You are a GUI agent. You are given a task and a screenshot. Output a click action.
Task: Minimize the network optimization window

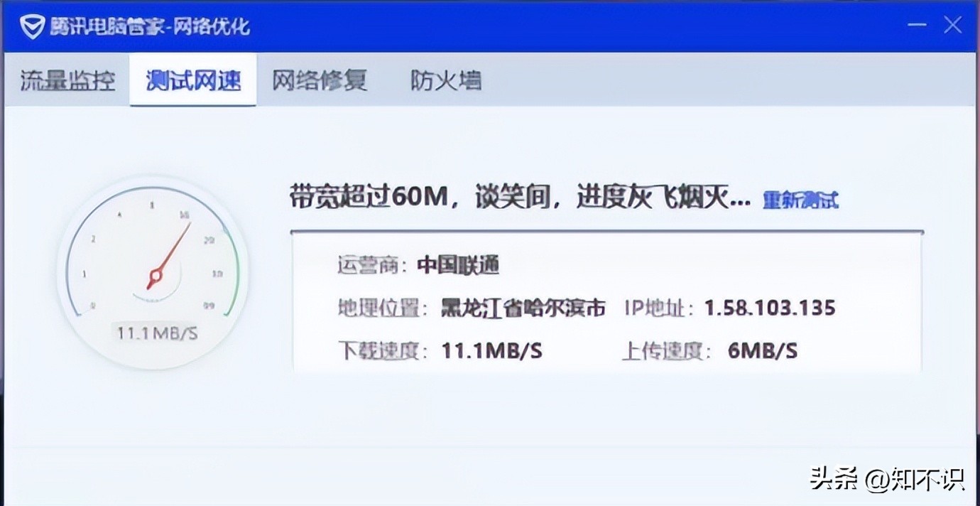917,24
